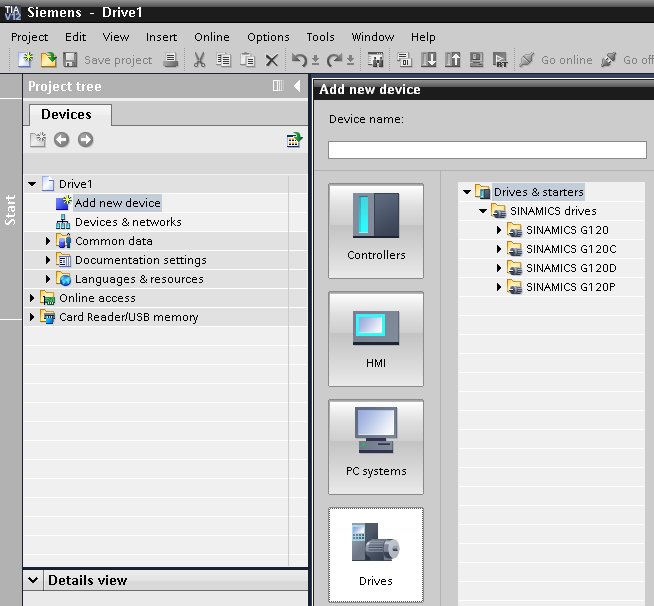Screen dimensions: 654x606
Task: Open the Online menu
Action: [x=211, y=37]
